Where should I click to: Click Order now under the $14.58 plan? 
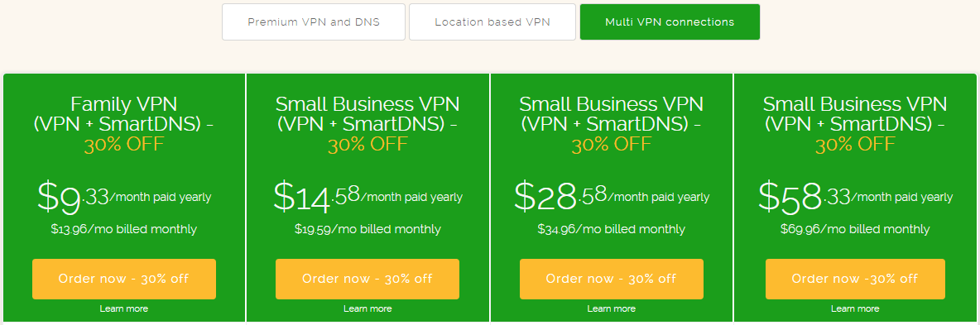point(367,279)
